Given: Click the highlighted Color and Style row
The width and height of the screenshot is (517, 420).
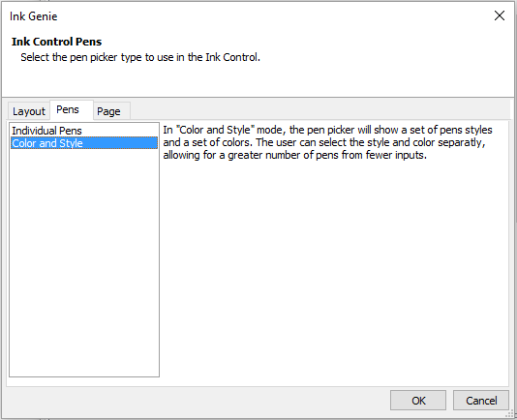Looking at the screenshot, I should tap(84, 143).
